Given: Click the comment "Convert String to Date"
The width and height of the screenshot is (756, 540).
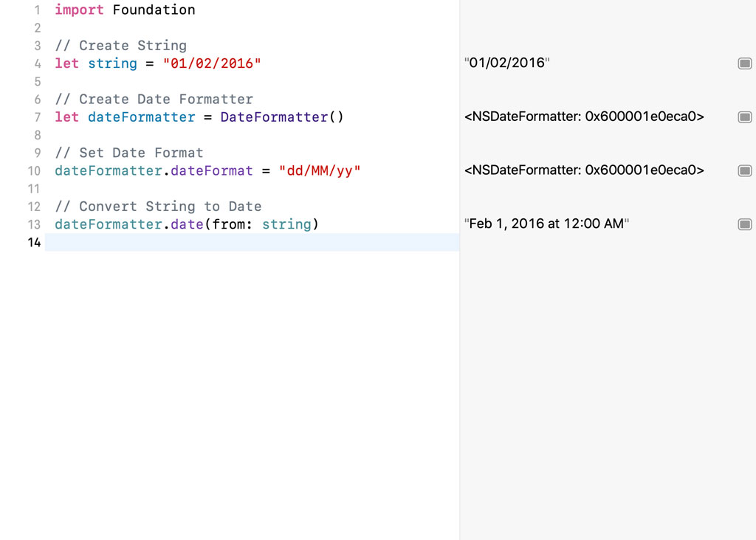Looking at the screenshot, I should point(158,206).
